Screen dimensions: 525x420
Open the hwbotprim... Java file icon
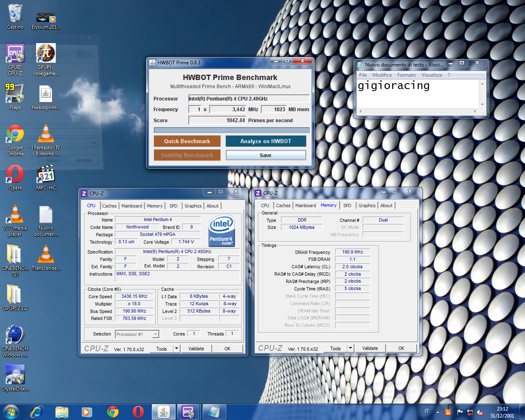(46, 98)
